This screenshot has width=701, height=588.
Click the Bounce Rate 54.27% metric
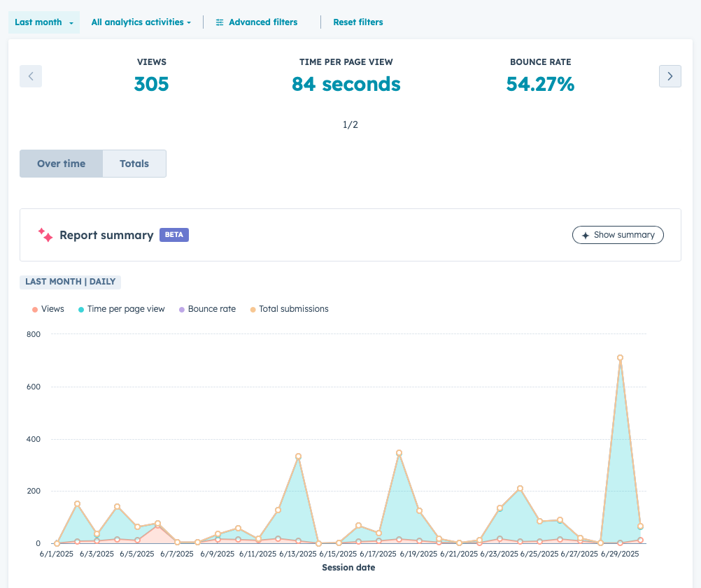540,85
